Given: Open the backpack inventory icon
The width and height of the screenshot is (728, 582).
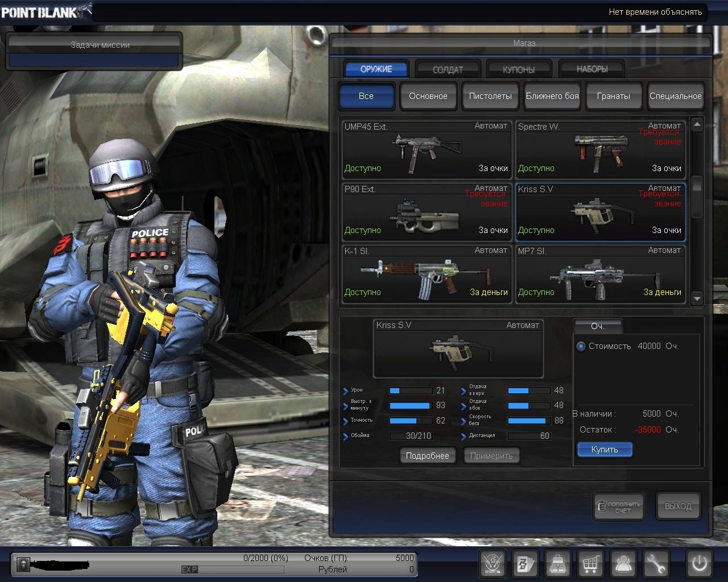Looking at the screenshot, I should pyautogui.click(x=558, y=564).
